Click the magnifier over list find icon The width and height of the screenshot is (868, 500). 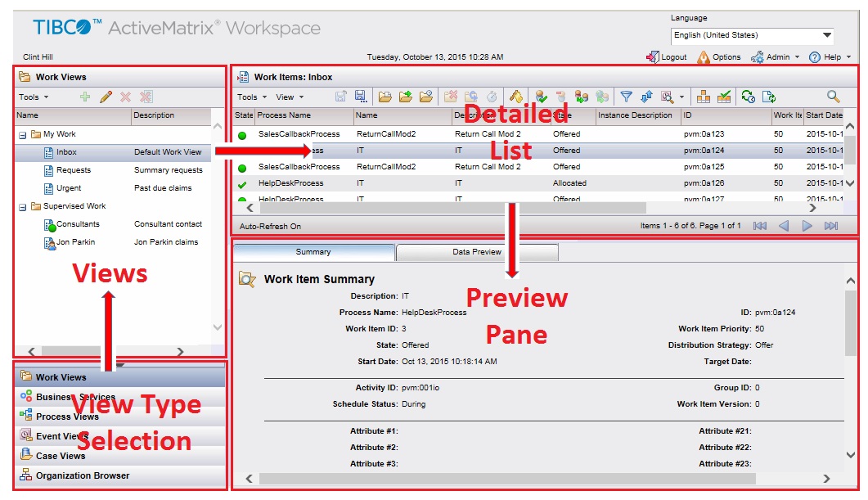tap(668, 97)
